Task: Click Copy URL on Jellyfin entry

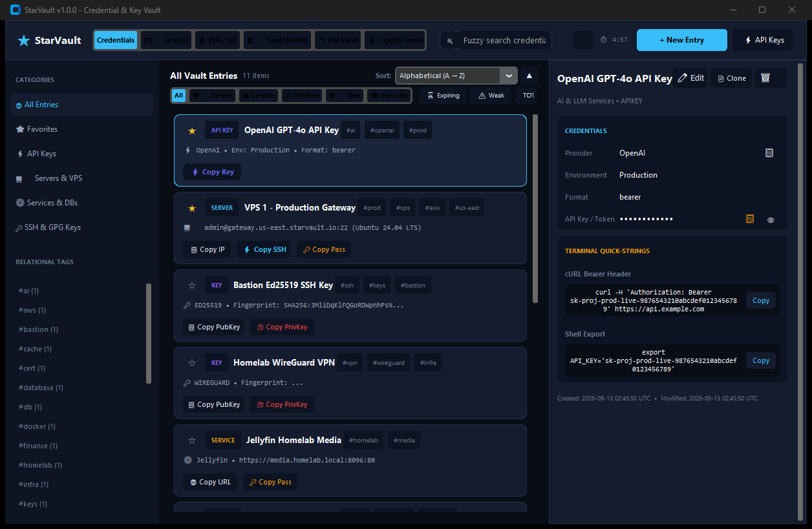Action: (x=210, y=482)
